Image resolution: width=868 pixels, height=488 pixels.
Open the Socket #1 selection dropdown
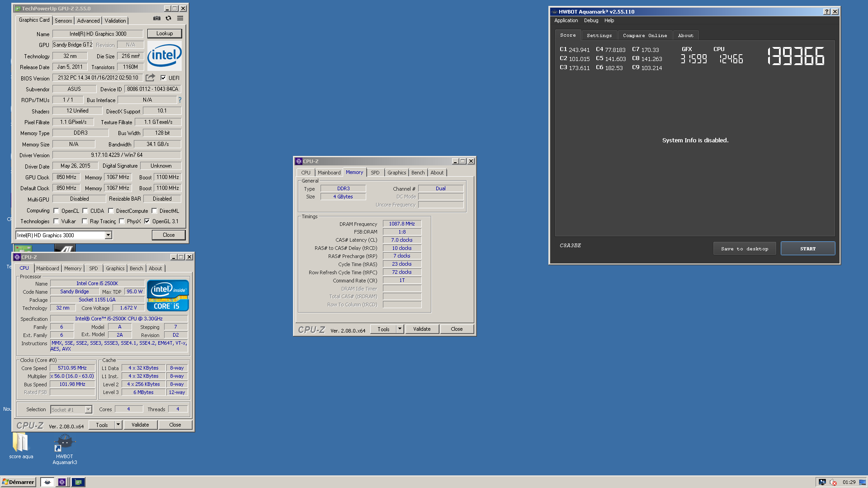(x=89, y=409)
